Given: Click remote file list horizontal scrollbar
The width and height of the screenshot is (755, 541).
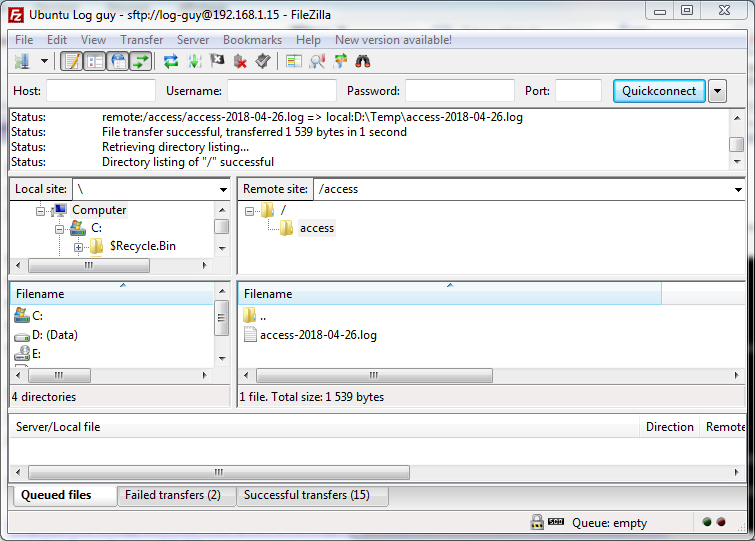Looking at the screenshot, I should 374,375.
